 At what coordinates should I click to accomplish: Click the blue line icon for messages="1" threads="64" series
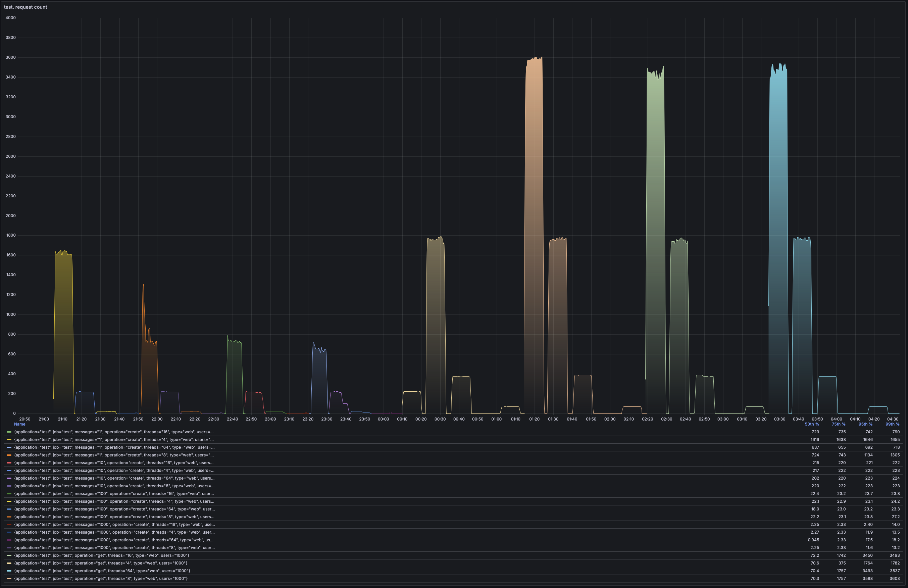point(8,447)
